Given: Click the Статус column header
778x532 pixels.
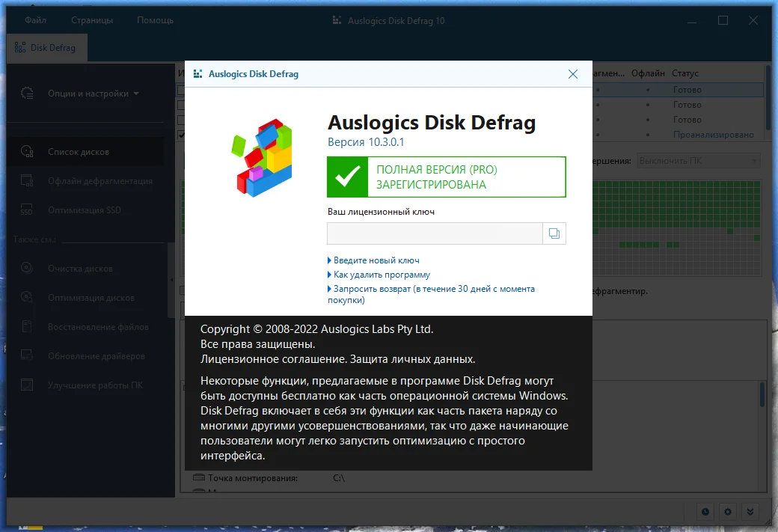Looking at the screenshot, I should click(684, 73).
